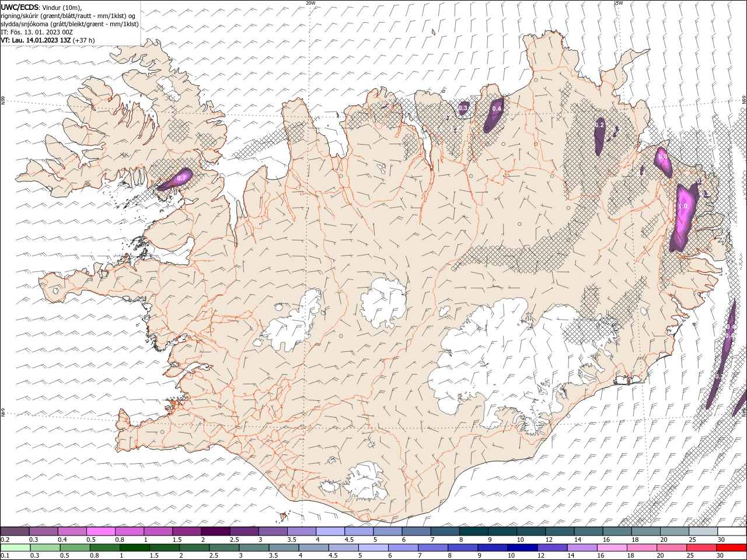Click the lower legend row's 20 rose pink swatch
Screen dimensions: 747x560
coord(672,548)
